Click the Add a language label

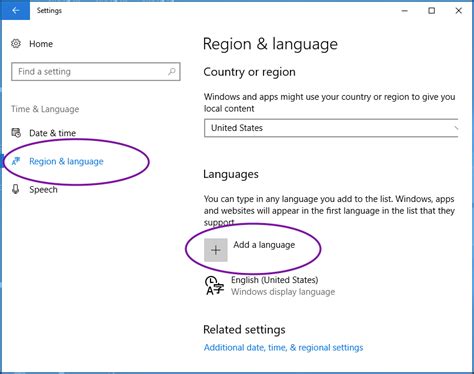tap(264, 245)
